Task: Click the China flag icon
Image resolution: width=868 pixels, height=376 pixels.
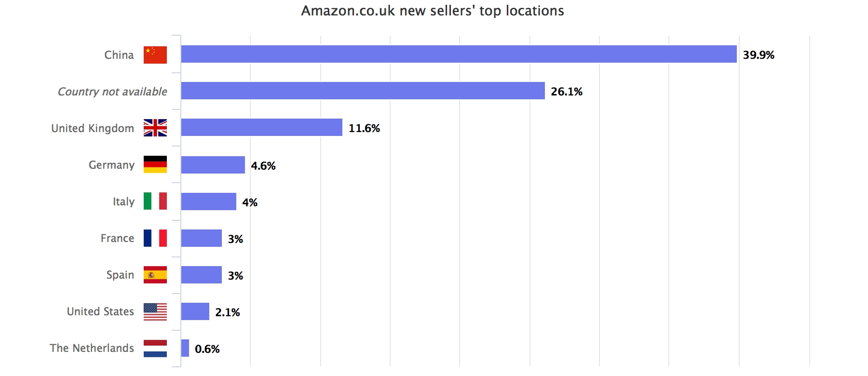Action: click(x=155, y=55)
